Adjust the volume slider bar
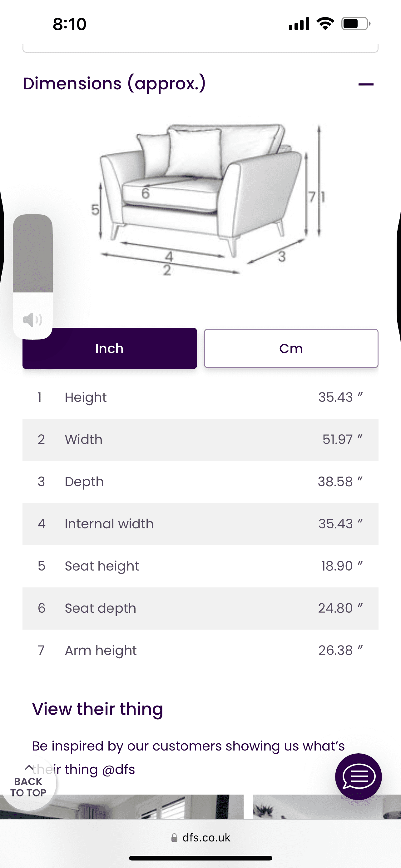The image size is (401, 868). click(33, 276)
